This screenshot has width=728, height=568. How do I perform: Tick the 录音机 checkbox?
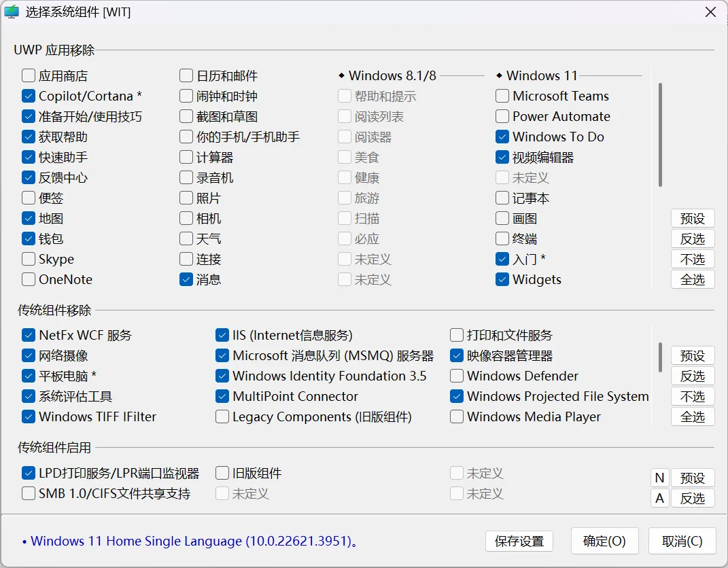click(x=186, y=178)
